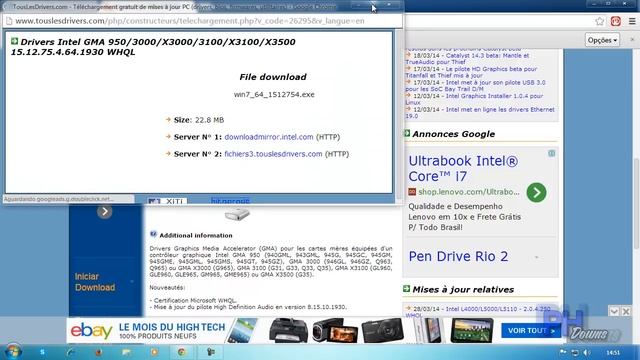The width and height of the screenshot is (640, 360).
Task: Click fichiers3.touslesdrivers.com server link
Action: [273, 154]
